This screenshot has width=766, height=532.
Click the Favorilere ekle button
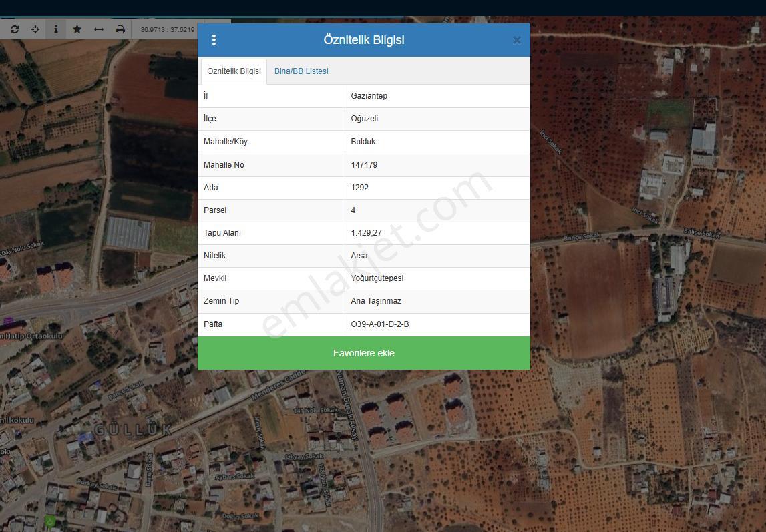[363, 353]
